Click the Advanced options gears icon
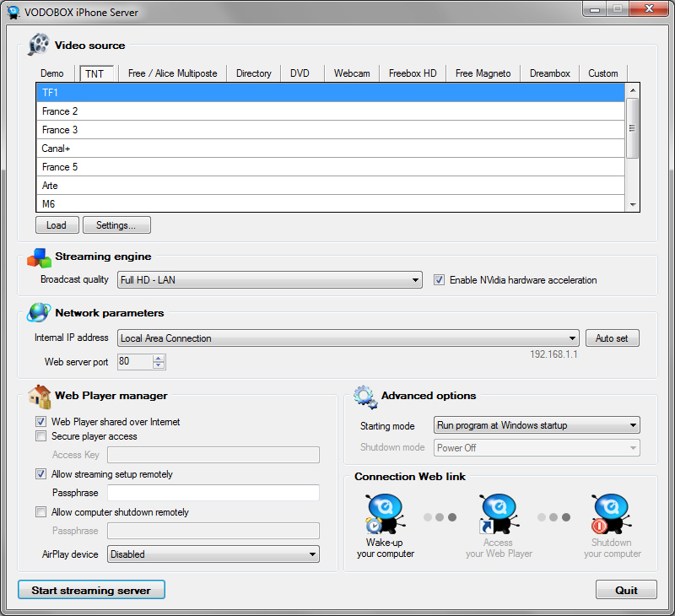675x616 pixels. [365, 397]
